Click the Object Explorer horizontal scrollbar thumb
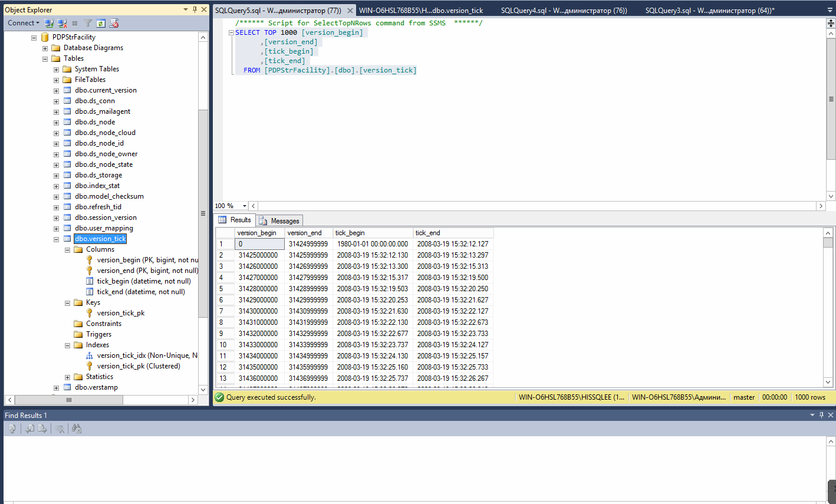836x504 pixels. point(68,400)
